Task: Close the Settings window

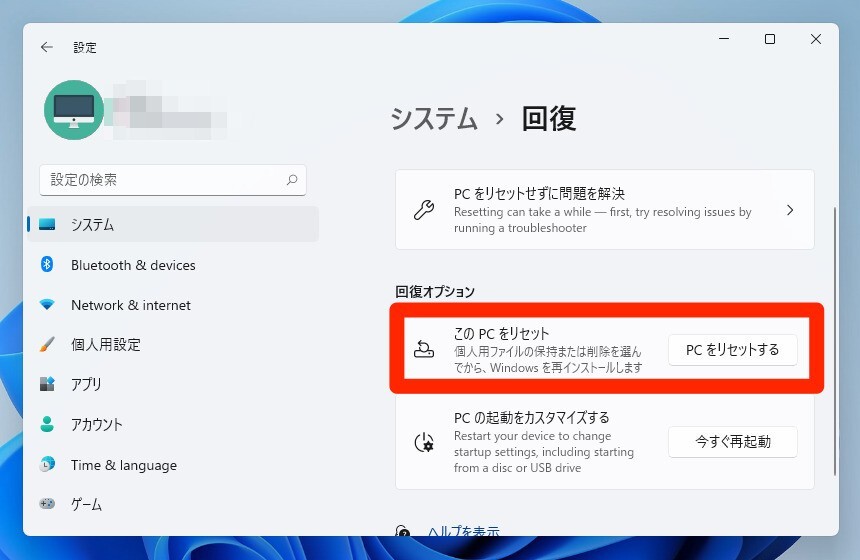Action: [816, 39]
